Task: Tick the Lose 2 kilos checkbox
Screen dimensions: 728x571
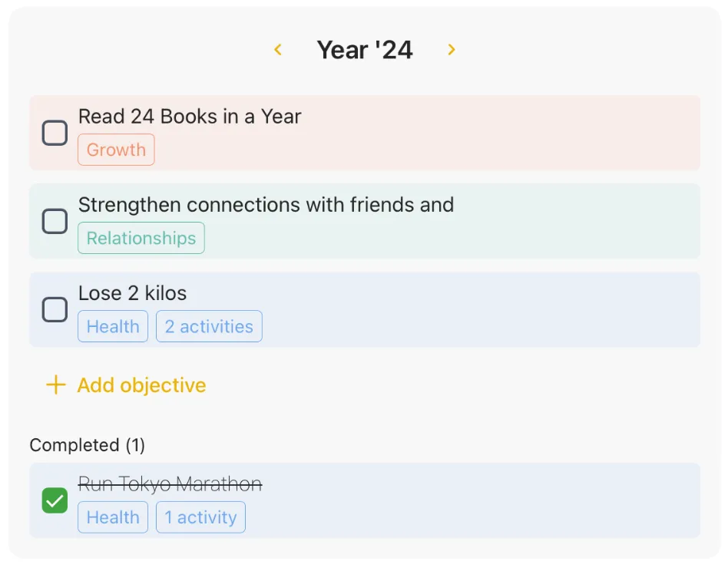Action: 55,310
